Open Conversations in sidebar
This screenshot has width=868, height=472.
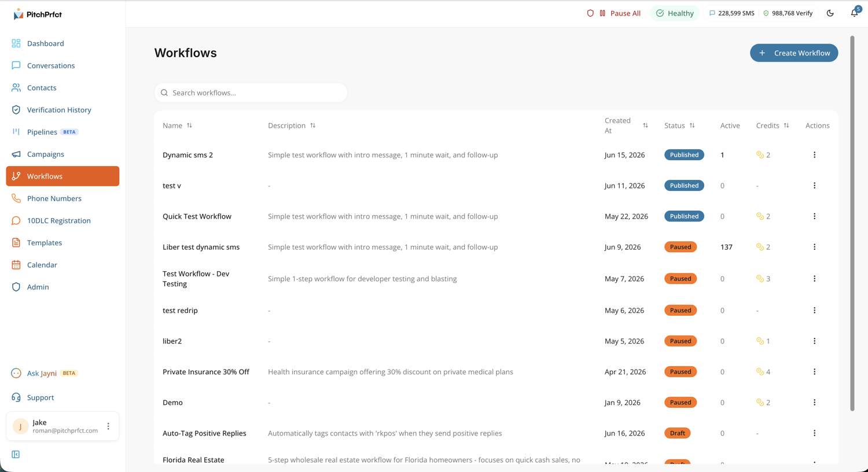tap(62, 65)
